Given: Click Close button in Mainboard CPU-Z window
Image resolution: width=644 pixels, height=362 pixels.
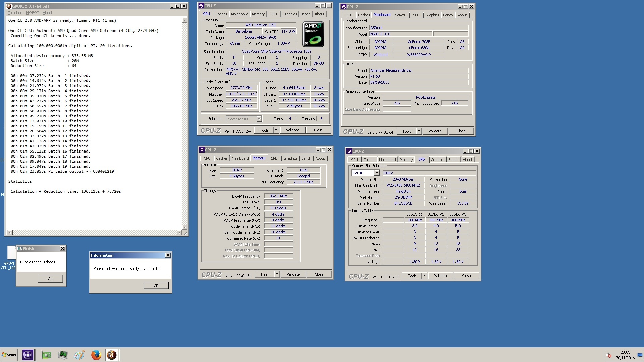Looking at the screenshot, I should pyautogui.click(x=461, y=131).
